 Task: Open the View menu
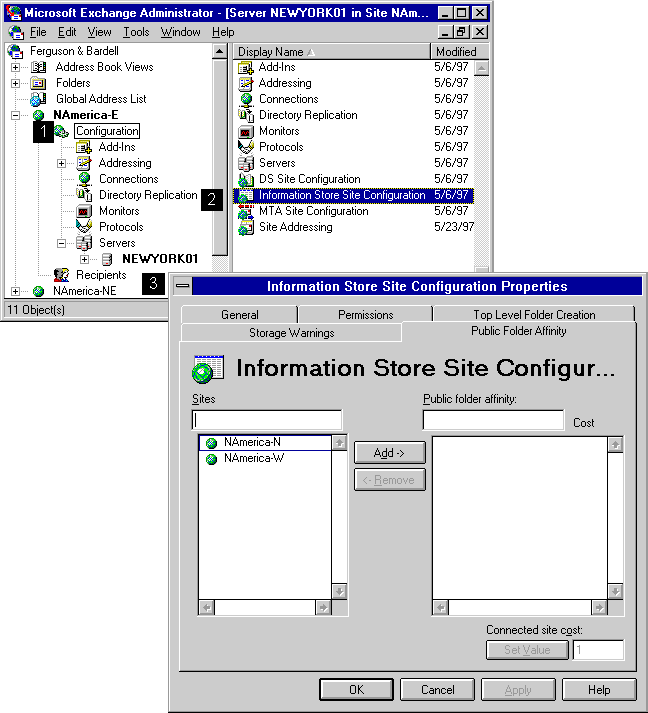99,32
